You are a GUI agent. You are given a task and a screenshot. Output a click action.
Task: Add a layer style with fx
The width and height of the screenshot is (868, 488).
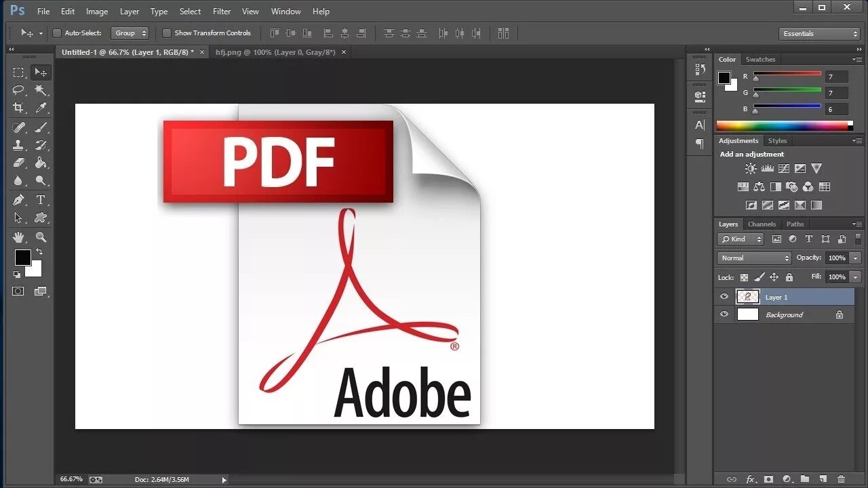click(x=750, y=479)
